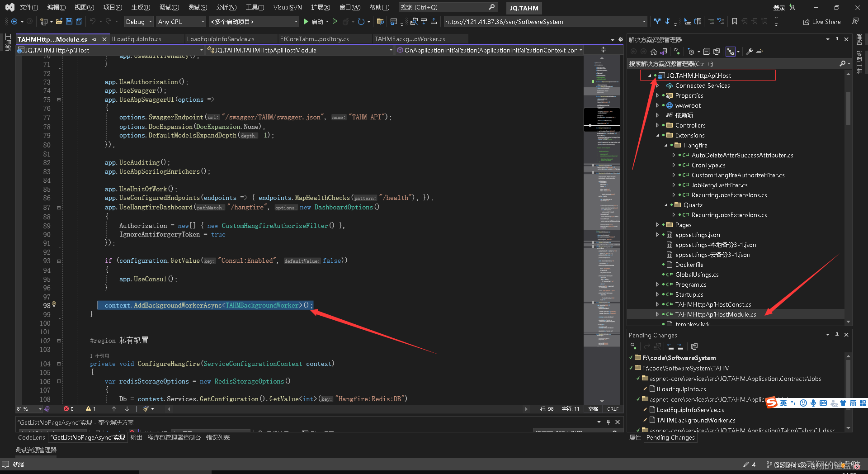Start without debugging outline play icon

pyautogui.click(x=335, y=21)
